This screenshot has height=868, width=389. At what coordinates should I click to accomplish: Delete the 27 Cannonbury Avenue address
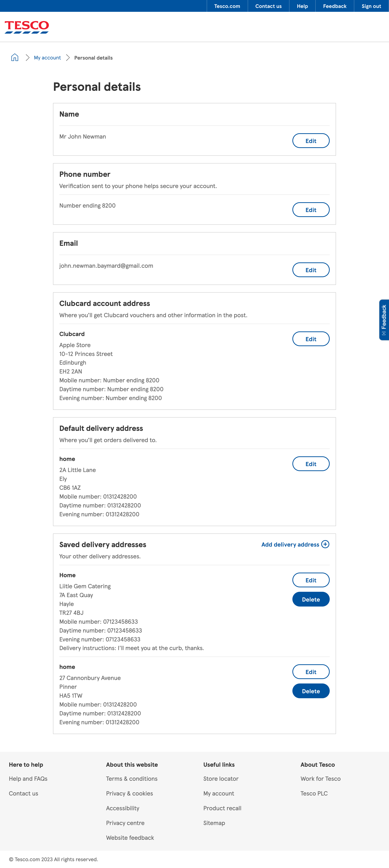click(311, 691)
